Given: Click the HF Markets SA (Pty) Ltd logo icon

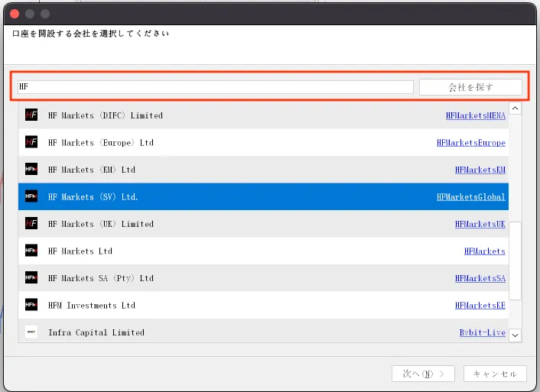Looking at the screenshot, I should (31, 277).
